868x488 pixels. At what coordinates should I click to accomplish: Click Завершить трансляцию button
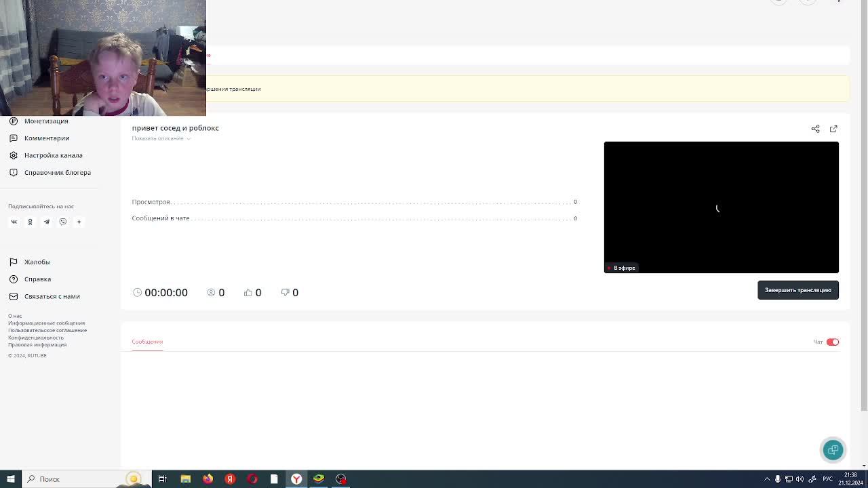pyautogui.click(x=798, y=290)
